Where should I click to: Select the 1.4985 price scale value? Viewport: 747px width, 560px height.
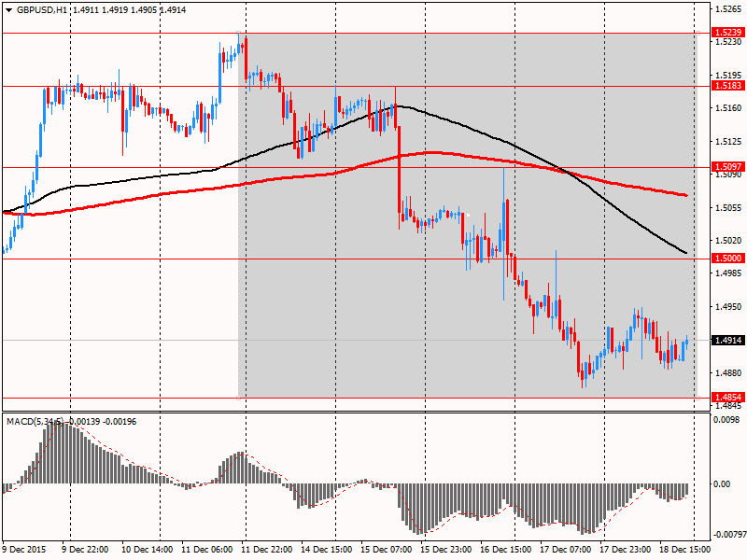pyautogui.click(x=729, y=273)
